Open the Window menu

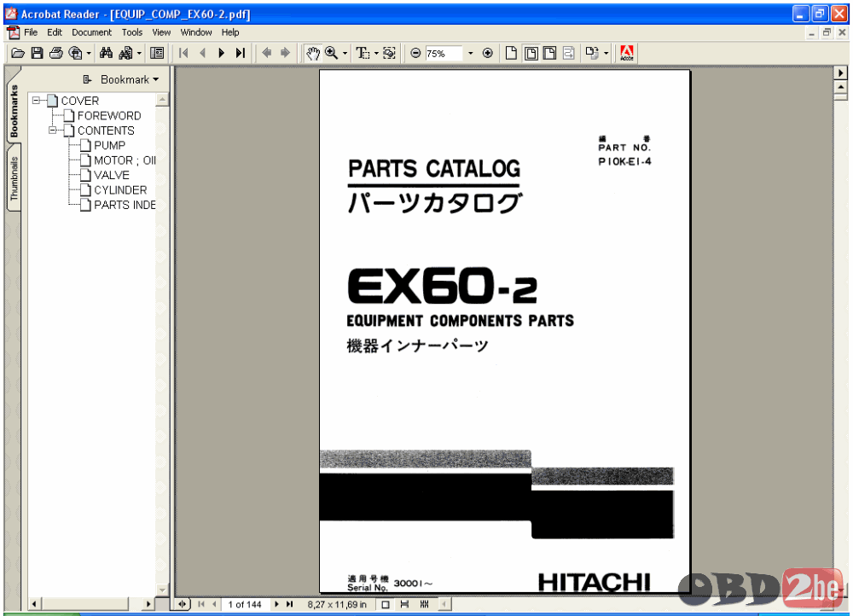click(x=196, y=32)
